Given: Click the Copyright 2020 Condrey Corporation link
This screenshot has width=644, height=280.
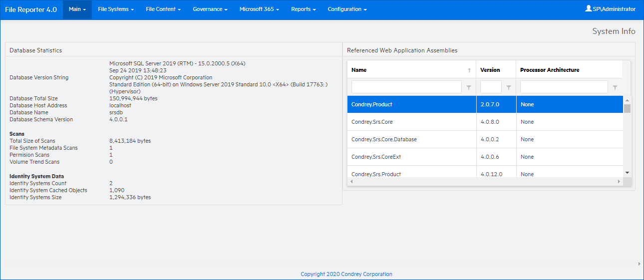Looking at the screenshot, I should (x=346, y=274).
